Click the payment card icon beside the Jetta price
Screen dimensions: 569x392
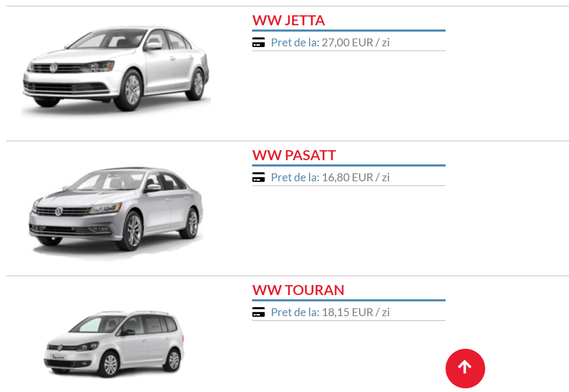click(258, 43)
